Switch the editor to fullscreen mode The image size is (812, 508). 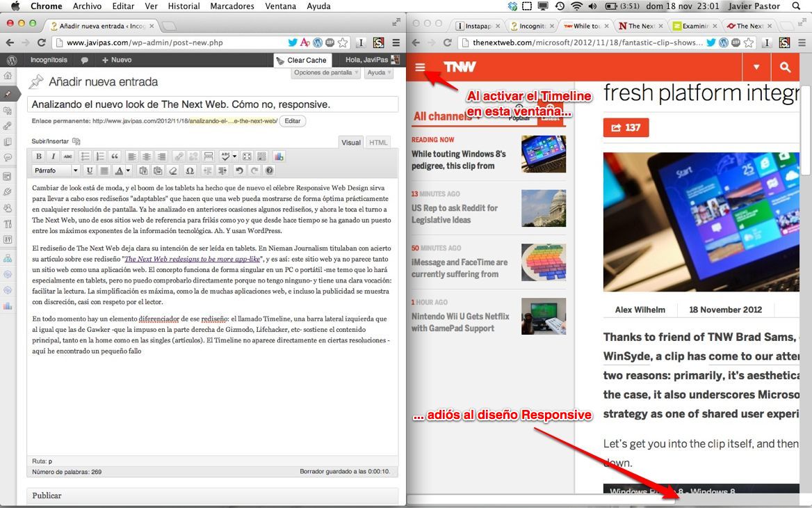[247, 156]
